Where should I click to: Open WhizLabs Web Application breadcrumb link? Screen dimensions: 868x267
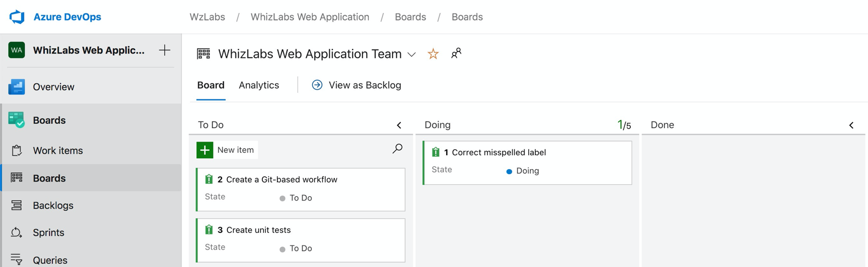tap(310, 17)
